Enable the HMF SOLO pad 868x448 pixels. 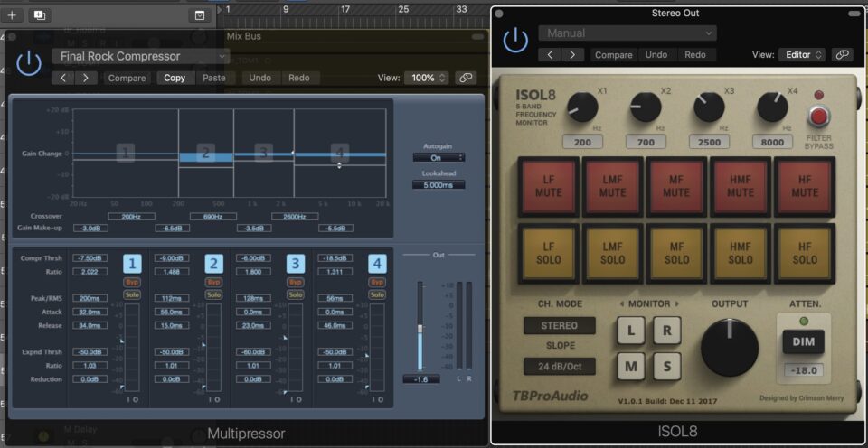tap(740, 254)
